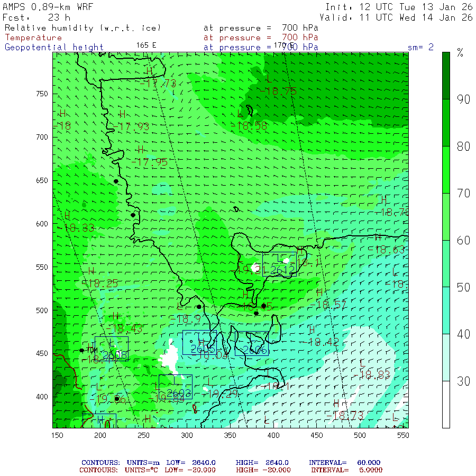
Task: Click the '-18.57' temperature value
Action: point(328,305)
